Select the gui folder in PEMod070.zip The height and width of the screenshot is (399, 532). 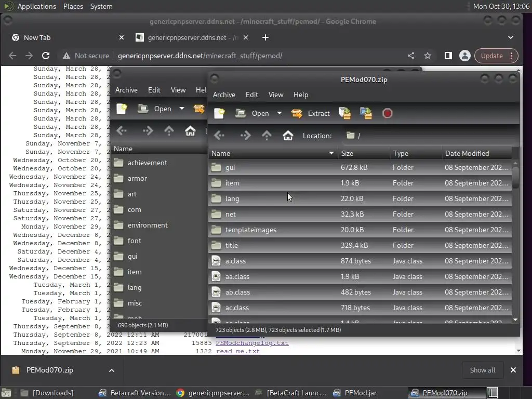click(360, 168)
